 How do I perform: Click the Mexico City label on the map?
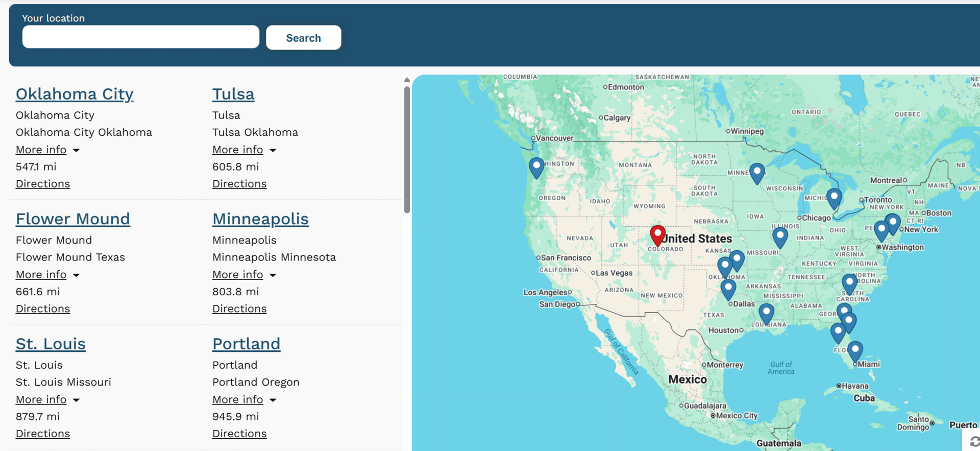pyautogui.click(x=737, y=415)
